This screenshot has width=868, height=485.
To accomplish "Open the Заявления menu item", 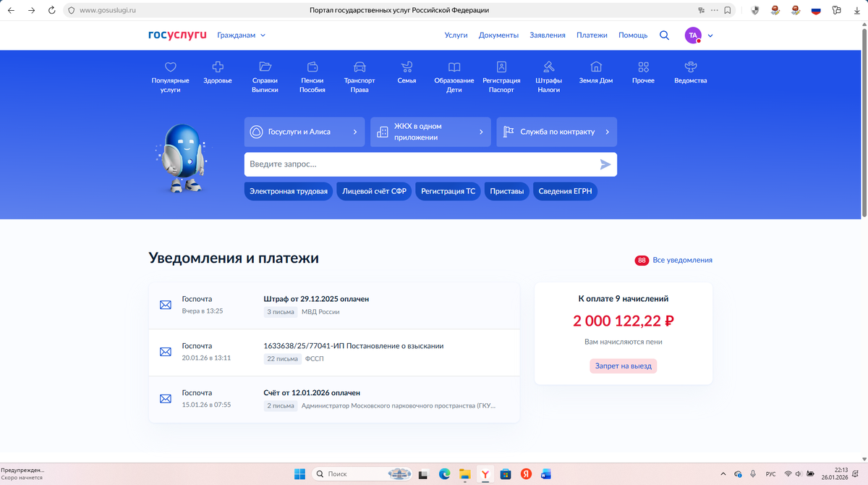I will pos(548,35).
